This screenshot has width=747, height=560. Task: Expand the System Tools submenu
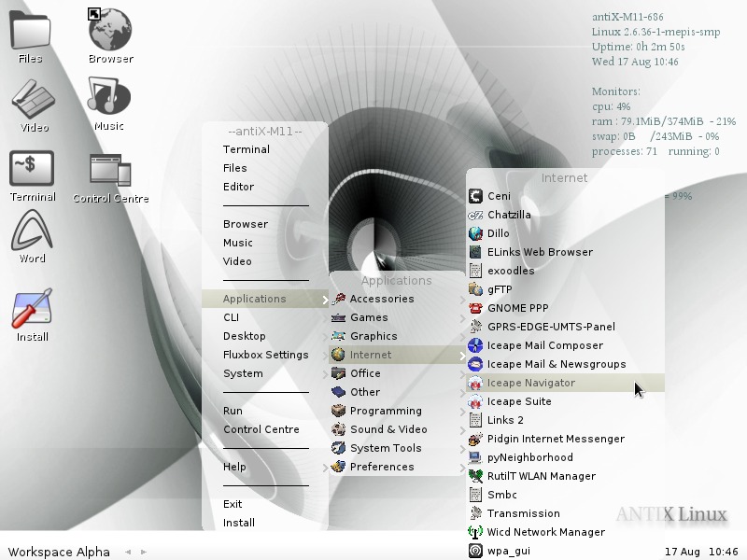[x=398, y=448]
